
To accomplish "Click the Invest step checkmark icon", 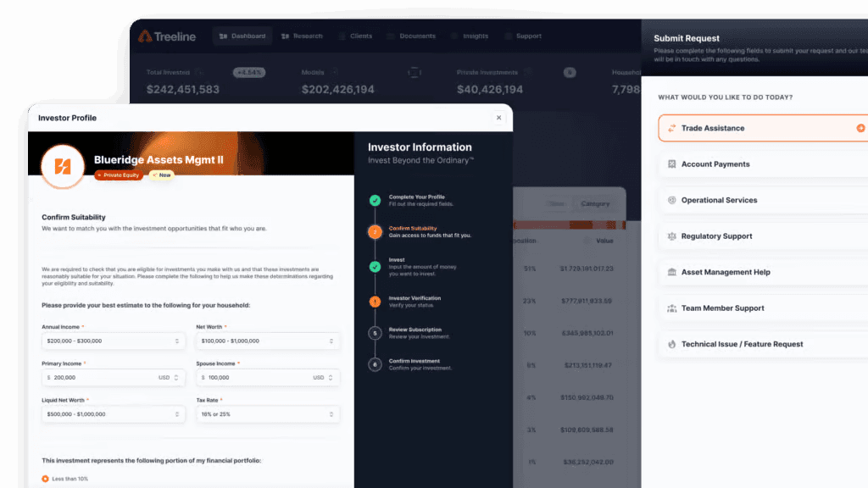I will pyautogui.click(x=375, y=267).
